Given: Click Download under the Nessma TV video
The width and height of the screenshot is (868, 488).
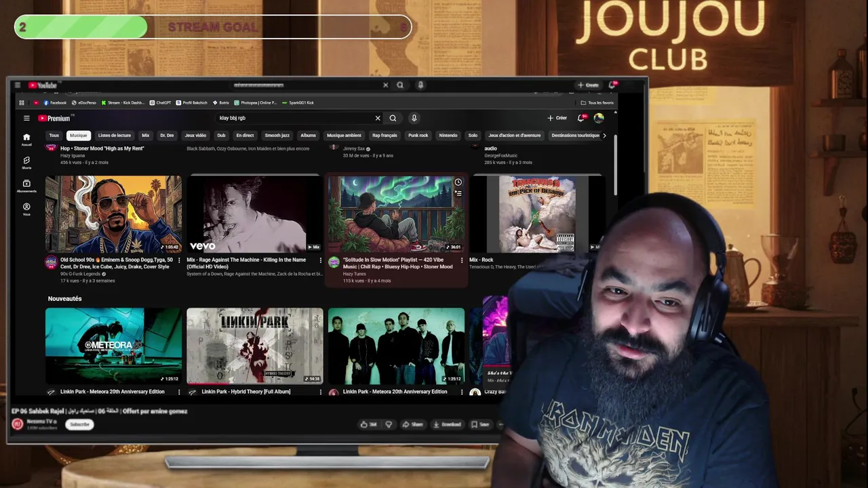Looking at the screenshot, I should [447, 424].
